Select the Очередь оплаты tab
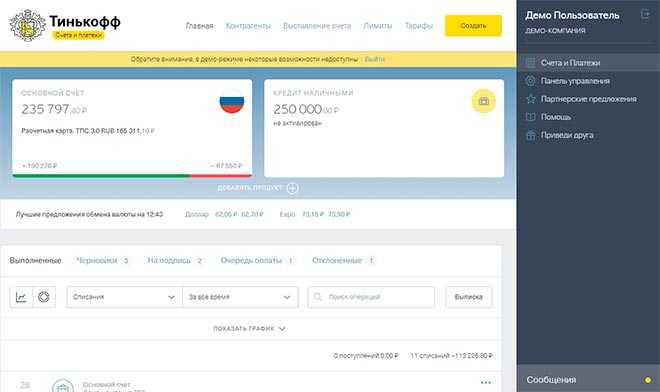 click(257, 261)
